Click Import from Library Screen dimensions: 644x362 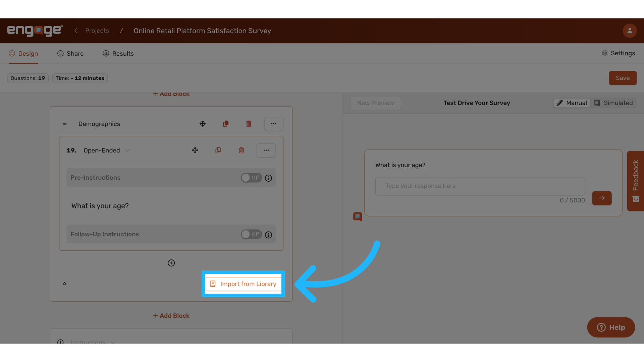(x=243, y=284)
